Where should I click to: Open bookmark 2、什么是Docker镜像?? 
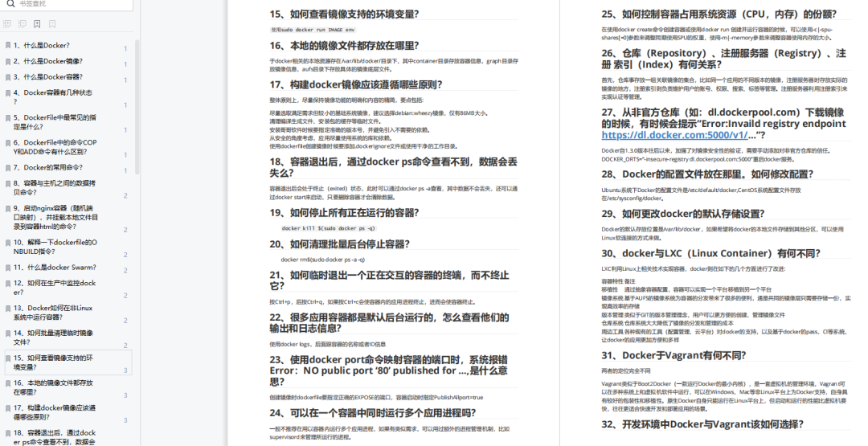coord(48,61)
